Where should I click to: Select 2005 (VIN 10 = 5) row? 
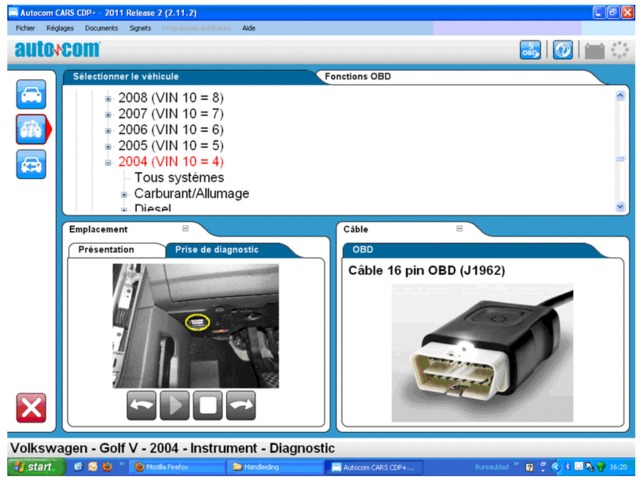[x=171, y=145]
